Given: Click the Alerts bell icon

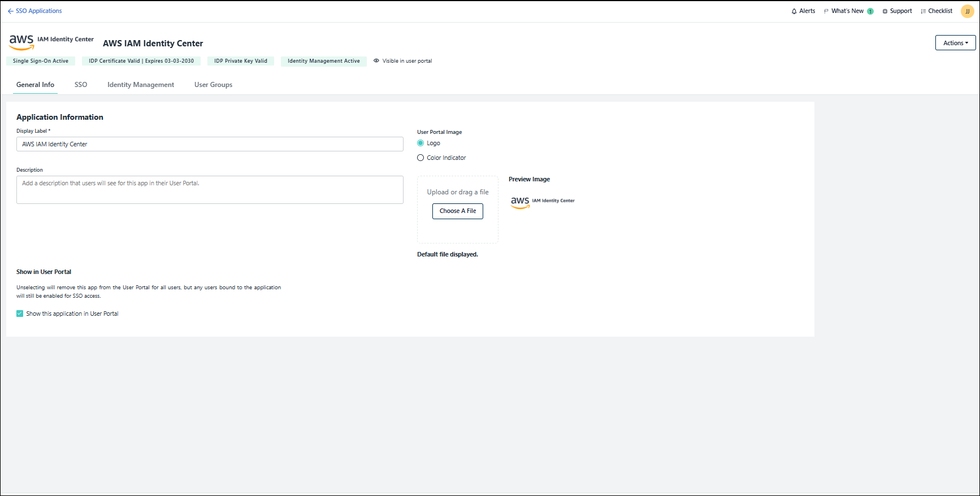Looking at the screenshot, I should [794, 11].
